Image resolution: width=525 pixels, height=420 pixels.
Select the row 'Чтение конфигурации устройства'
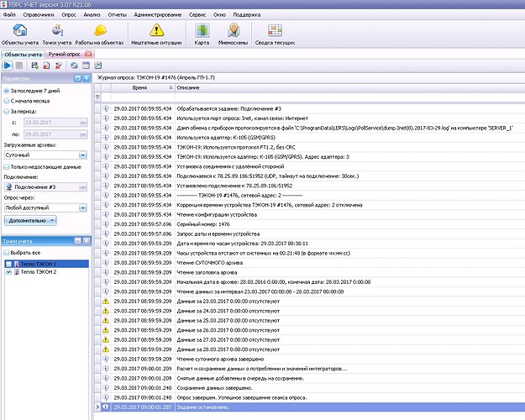pos(310,214)
